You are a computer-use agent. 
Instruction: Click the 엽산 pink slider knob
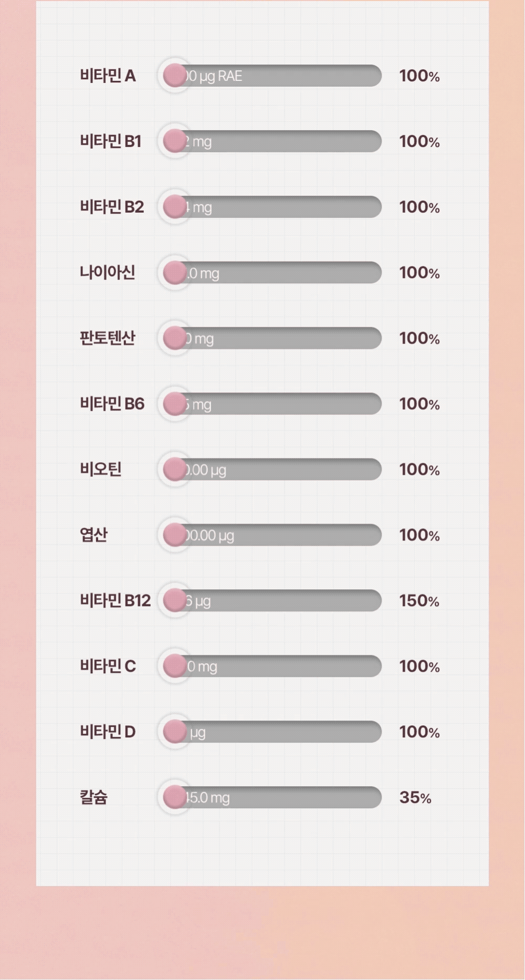(174, 535)
